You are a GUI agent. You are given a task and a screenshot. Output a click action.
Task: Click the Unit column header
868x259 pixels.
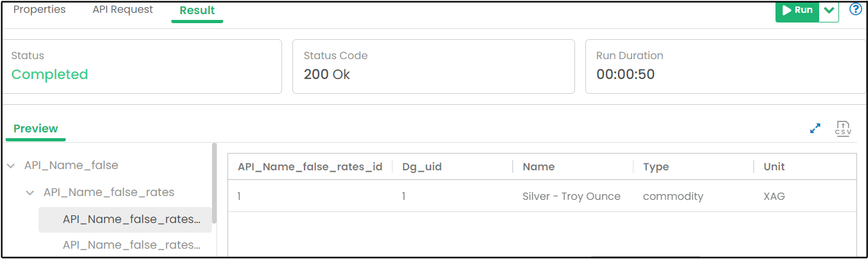[x=774, y=167]
